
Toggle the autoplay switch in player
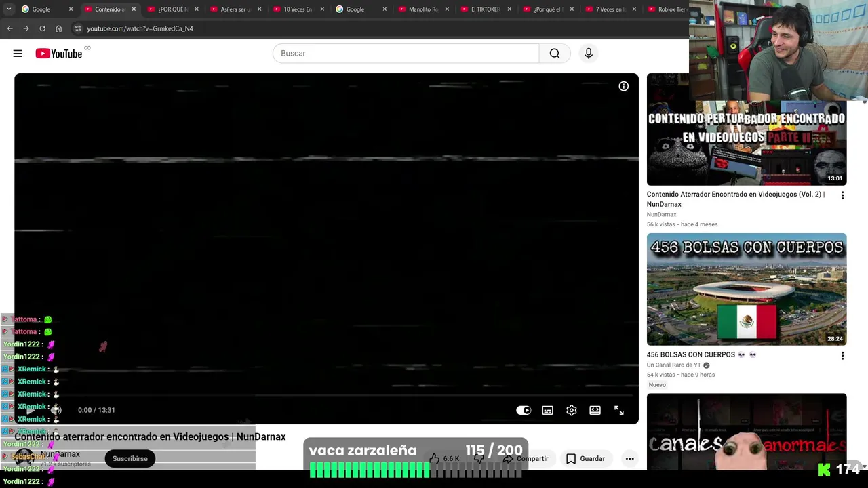(524, 410)
